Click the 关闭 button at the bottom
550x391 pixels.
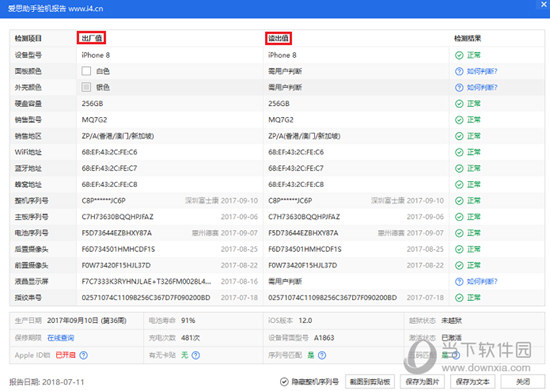pos(523,382)
